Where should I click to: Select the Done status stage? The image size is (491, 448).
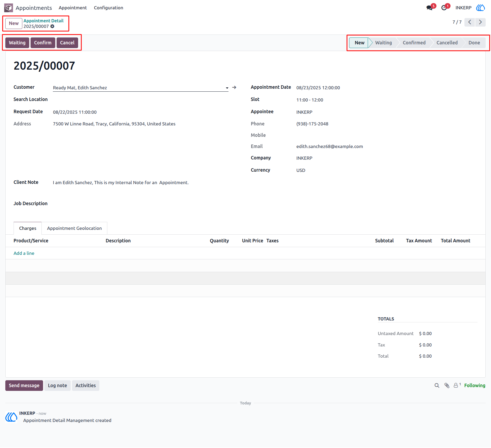474,43
